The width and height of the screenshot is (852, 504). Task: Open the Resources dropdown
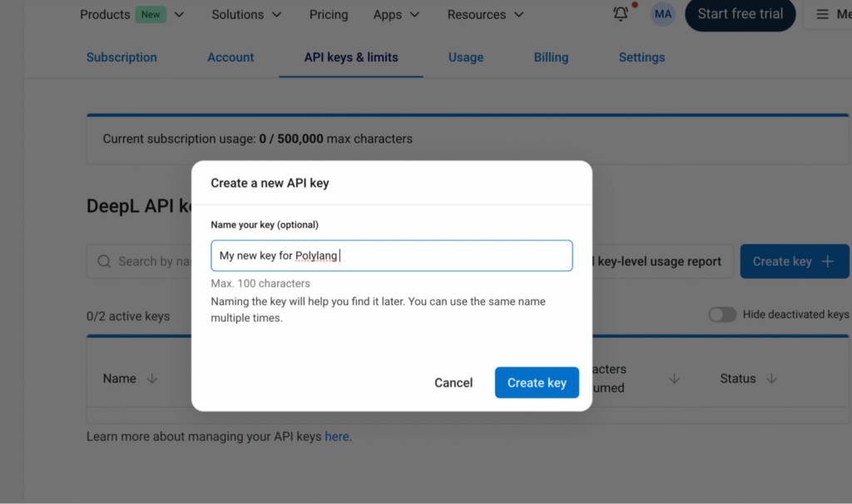click(485, 14)
